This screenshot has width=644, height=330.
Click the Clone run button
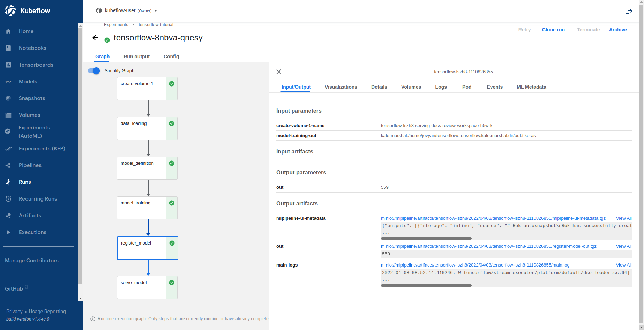(x=553, y=30)
